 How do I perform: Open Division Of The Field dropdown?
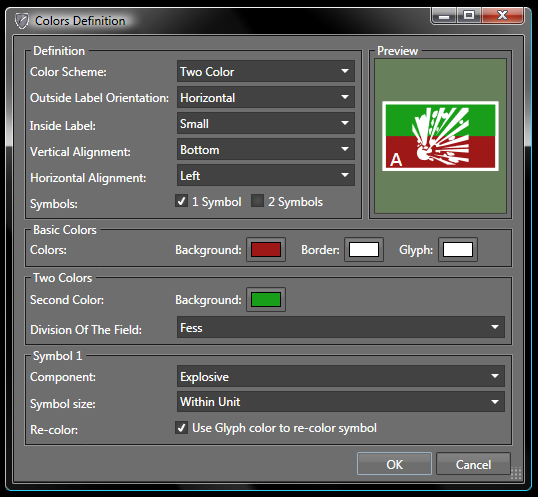click(341, 327)
